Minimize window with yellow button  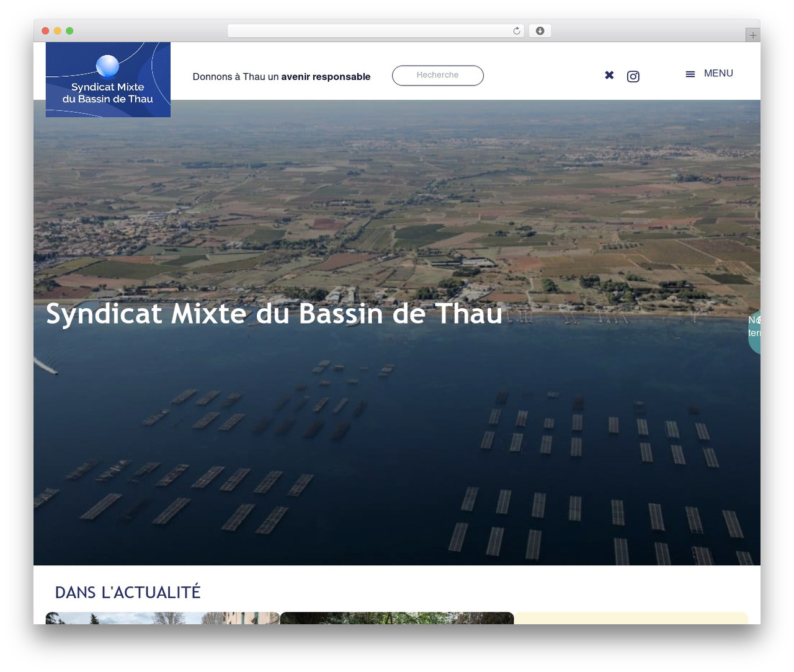[x=58, y=31]
